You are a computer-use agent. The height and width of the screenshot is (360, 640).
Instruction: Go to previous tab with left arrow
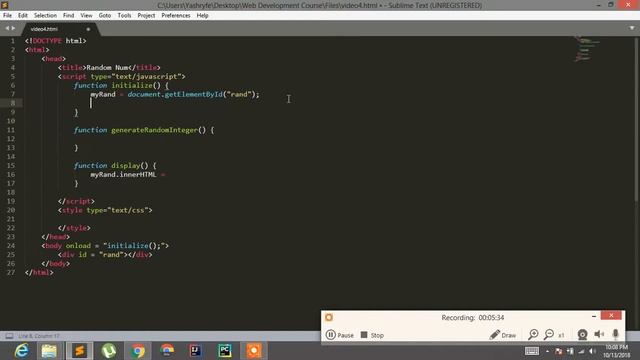click(7, 29)
